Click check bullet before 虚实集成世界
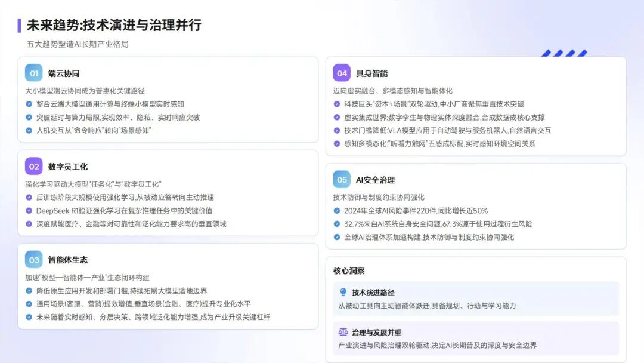This screenshot has height=363, width=644. click(x=337, y=117)
